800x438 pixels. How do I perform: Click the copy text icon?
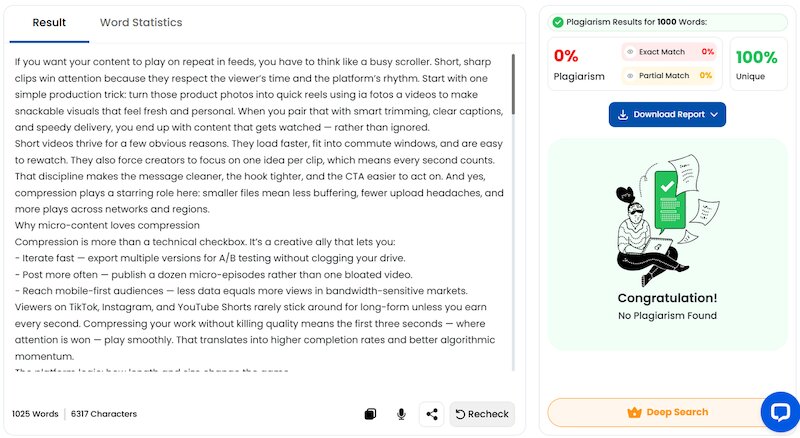(370, 414)
